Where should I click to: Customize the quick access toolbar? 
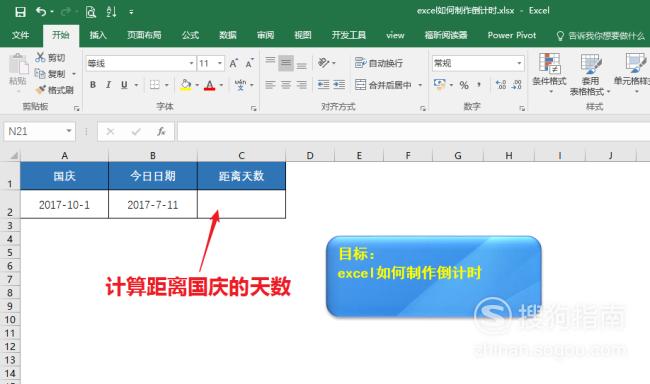pyautogui.click(x=131, y=12)
